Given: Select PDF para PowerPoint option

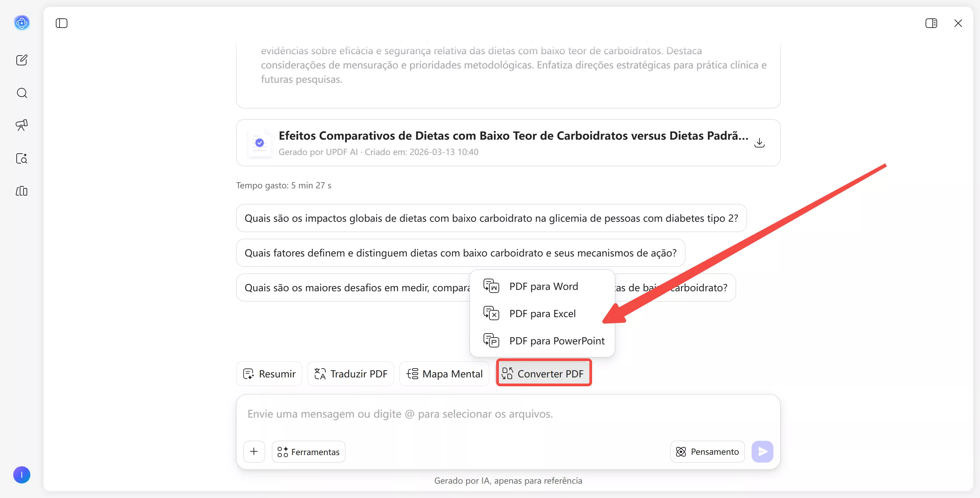Looking at the screenshot, I should click(x=556, y=341).
